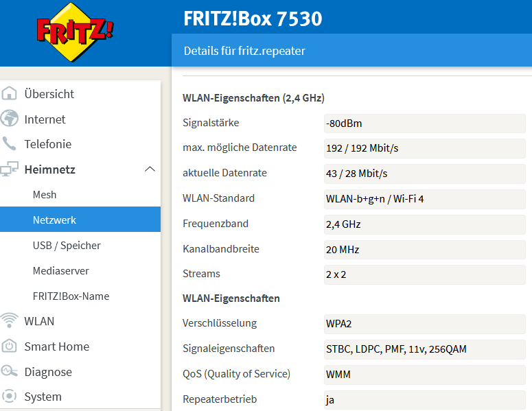The height and width of the screenshot is (411, 532).
Task: Click the QoS field showing WMM
Action: click(425, 375)
